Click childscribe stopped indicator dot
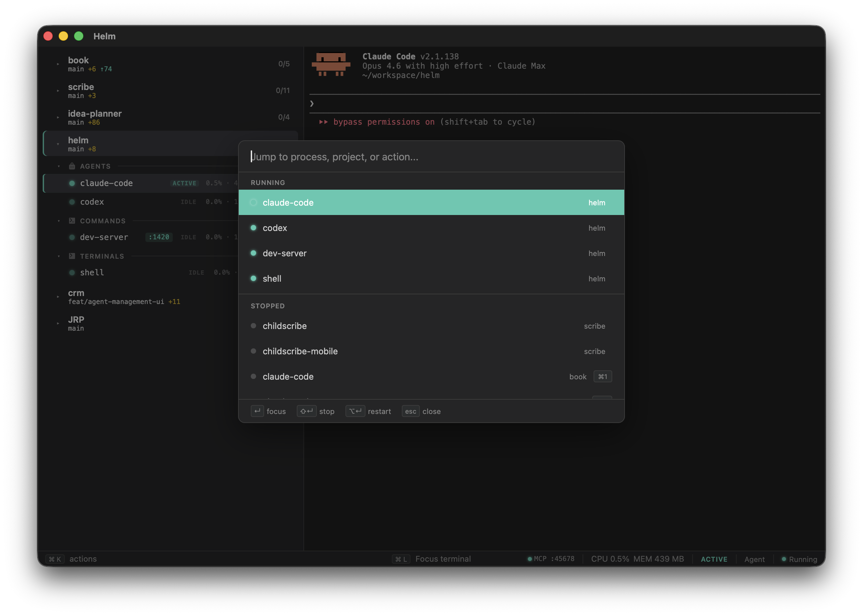This screenshot has height=616, width=863. click(x=253, y=326)
